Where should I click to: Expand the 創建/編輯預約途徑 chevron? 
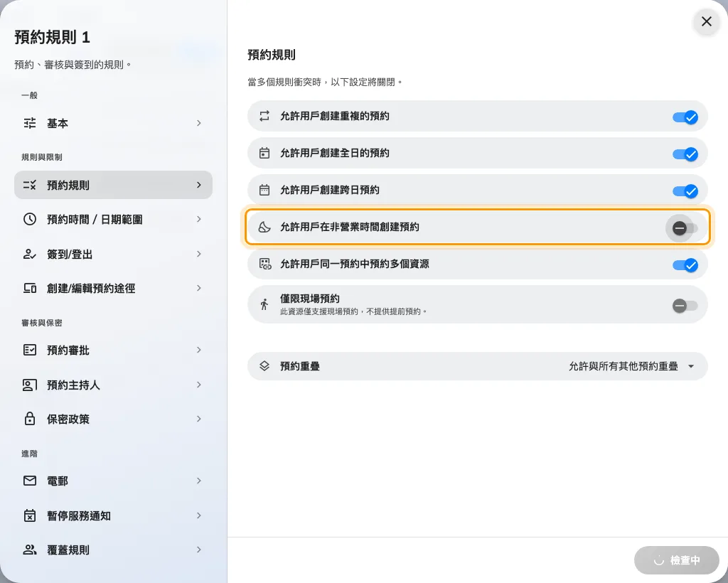pos(199,288)
